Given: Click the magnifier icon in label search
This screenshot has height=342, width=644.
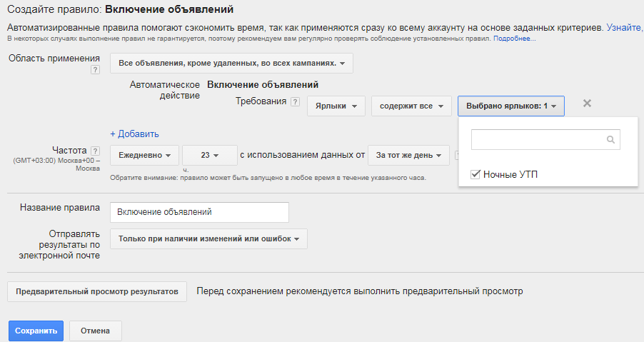Looking at the screenshot, I should coord(610,140).
